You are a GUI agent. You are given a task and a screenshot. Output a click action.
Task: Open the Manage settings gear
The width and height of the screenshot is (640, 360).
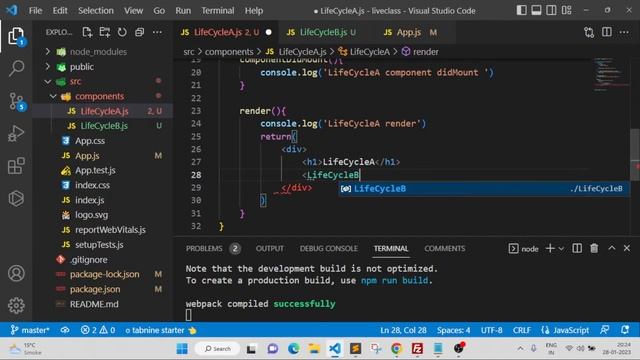[x=16, y=305]
